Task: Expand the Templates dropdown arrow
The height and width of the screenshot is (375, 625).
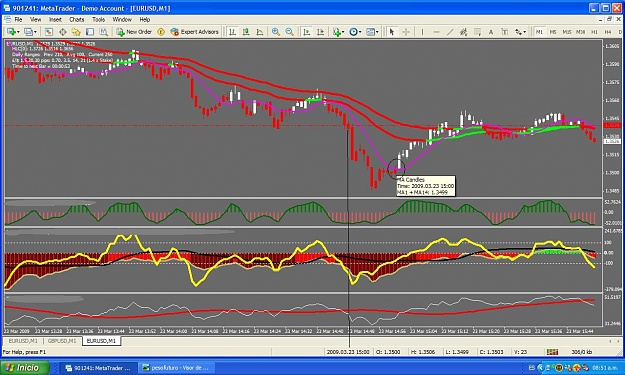Action: [x=377, y=32]
